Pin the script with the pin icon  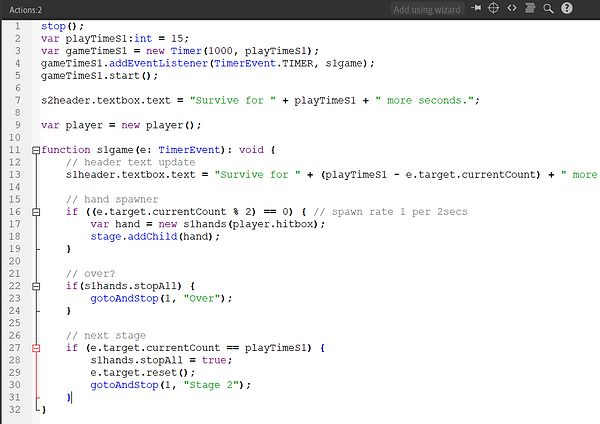476,8
